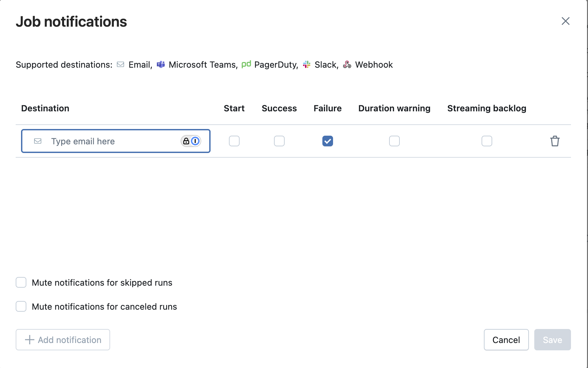The height and width of the screenshot is (368, 588).
Task: Click the Microsoft Teams icon
Action: [161, 64]
